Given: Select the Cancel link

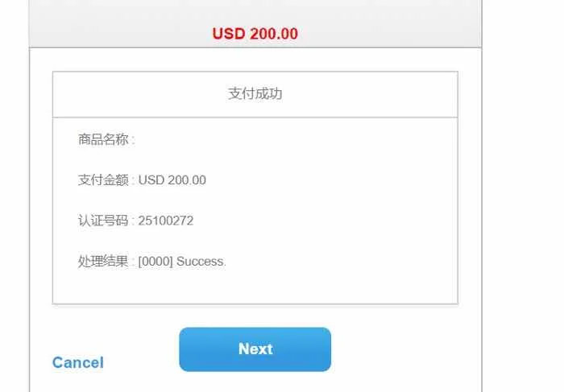Looking at the screenshot, I should (x=78, y=362).
